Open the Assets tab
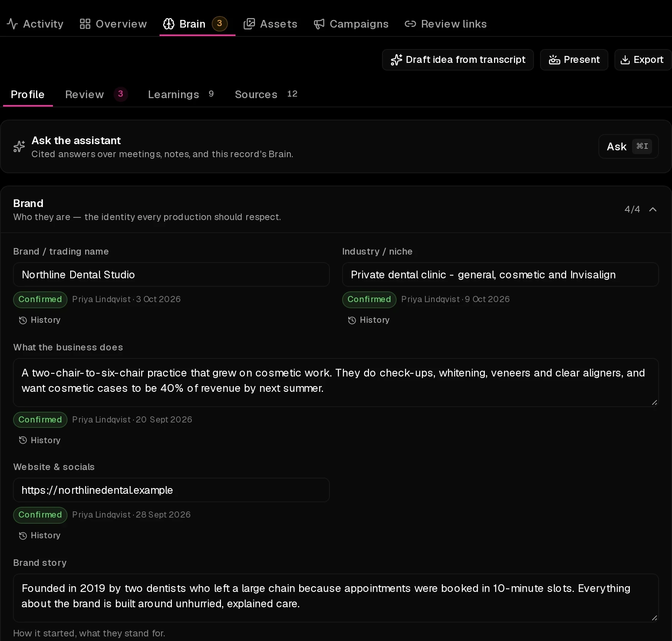The width and height of the screenshot is (672, 641). pyautogui.click(x=270, y=24)
